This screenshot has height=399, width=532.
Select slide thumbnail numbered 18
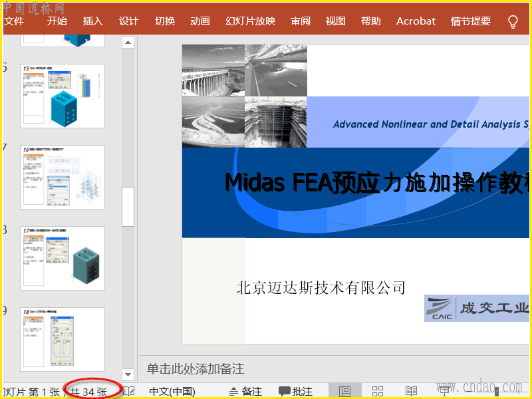[63, 339]
